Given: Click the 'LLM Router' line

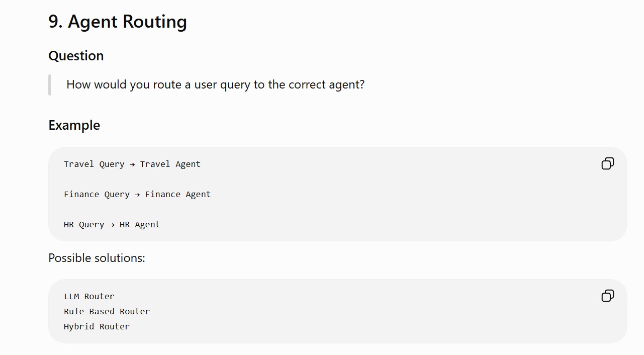Looking at the screenshot, I should click(x=89, y=296).
